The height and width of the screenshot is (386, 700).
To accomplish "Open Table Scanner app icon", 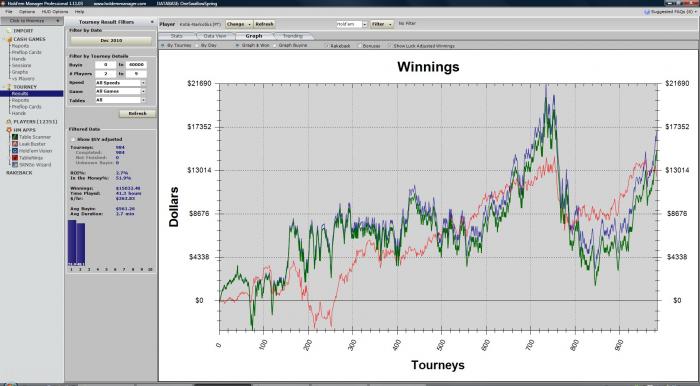I will click(x=15, y=137).
